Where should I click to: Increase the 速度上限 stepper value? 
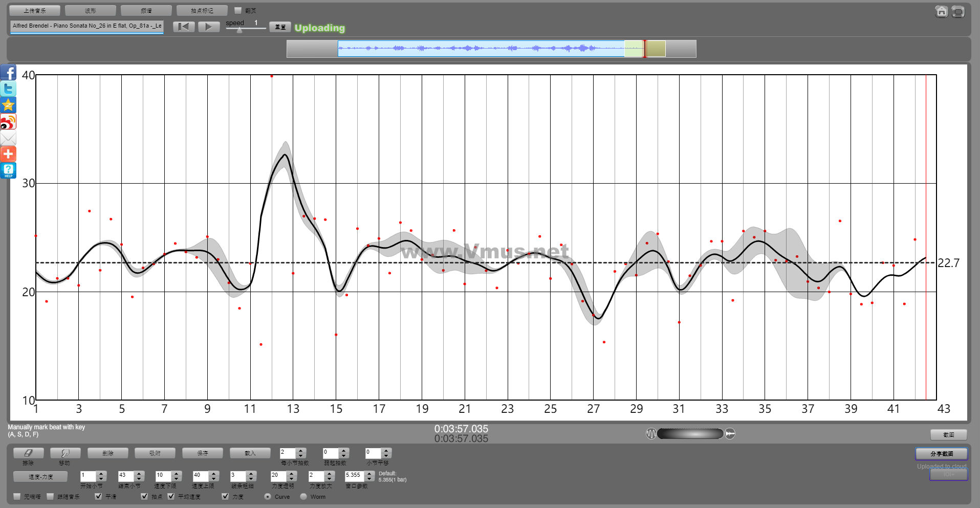[214, 473]
